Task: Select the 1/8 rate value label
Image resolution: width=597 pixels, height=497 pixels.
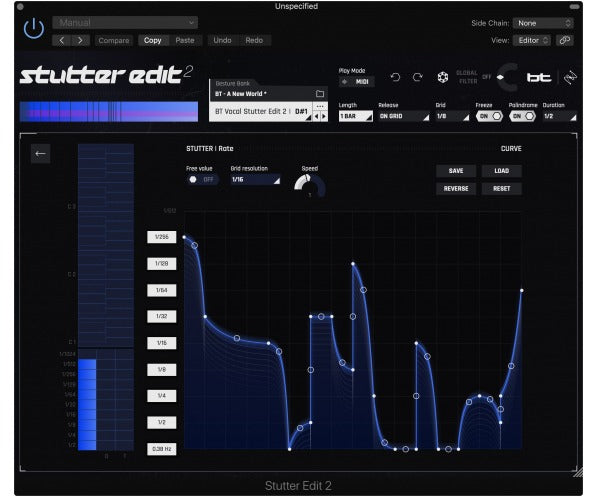Action: coord(162,369)
